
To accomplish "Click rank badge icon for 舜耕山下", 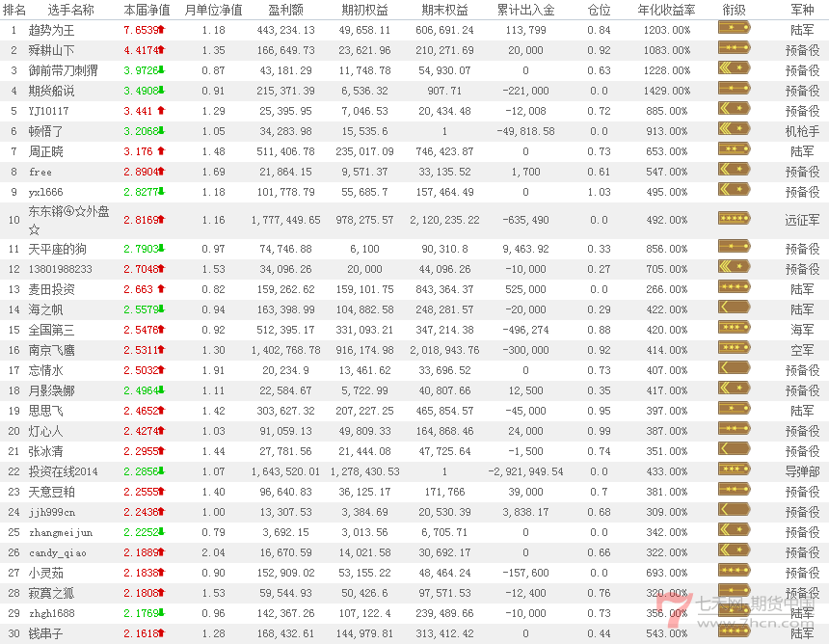I will pos(735,48).
